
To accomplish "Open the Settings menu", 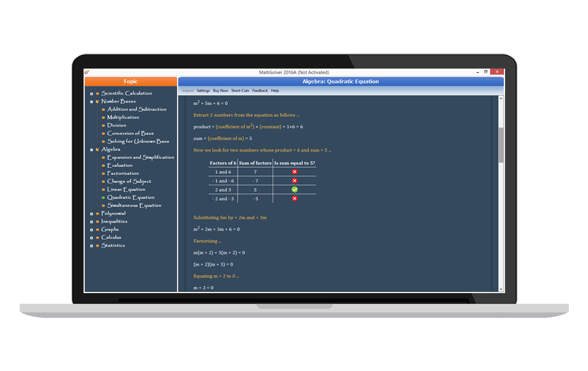I will pyautogui.click(x=203, y=90).
